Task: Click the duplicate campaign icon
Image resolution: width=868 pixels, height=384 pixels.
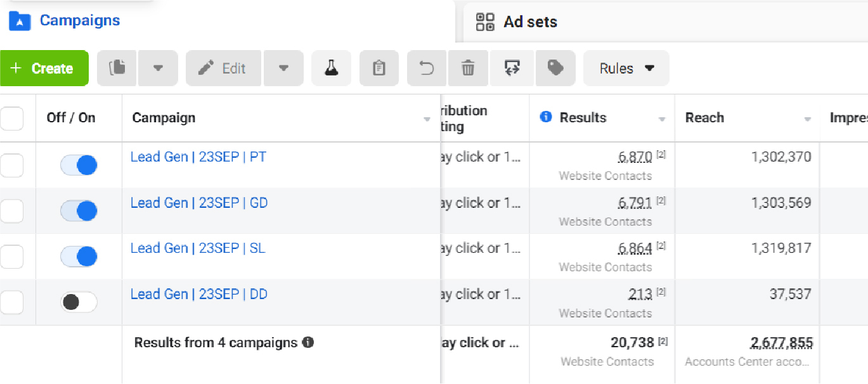Action: tap(117, 68)
